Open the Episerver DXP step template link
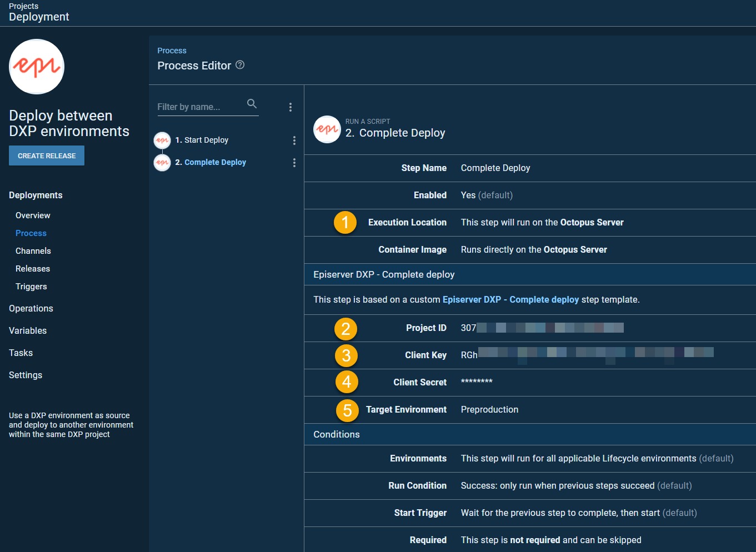This screenshot has width=756, height=552. click(510, 300)
